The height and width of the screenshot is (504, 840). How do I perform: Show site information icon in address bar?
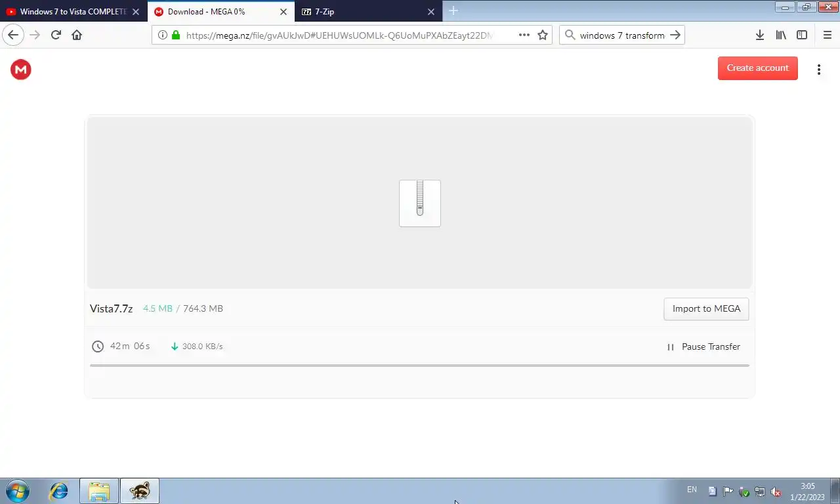(163, 35)
